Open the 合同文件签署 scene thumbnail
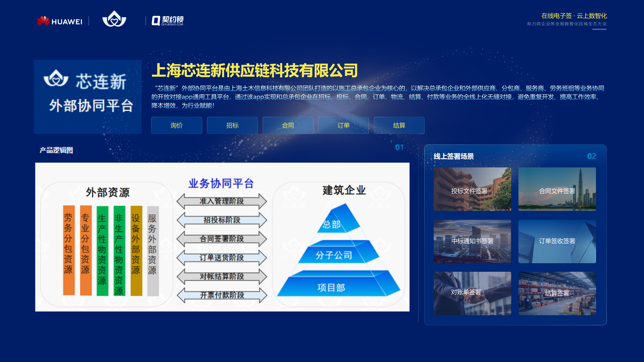The image size is (644, 362). point(557,189)
